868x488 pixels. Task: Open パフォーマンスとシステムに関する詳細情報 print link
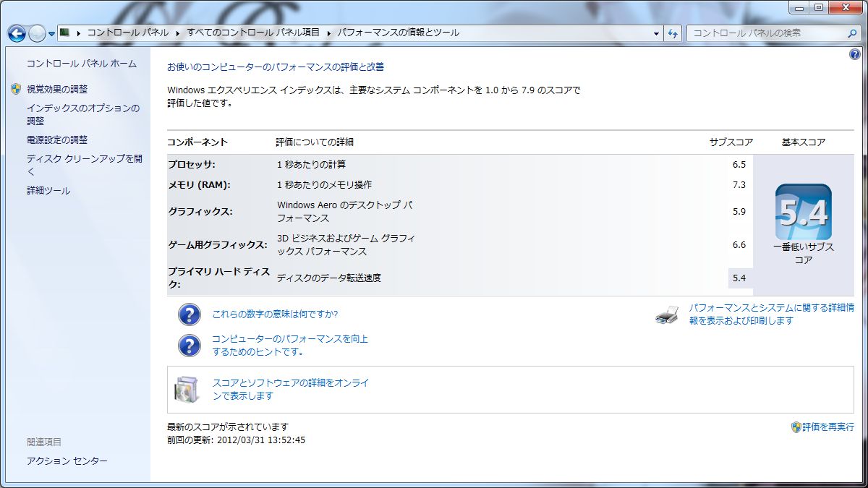coord(771,314)
